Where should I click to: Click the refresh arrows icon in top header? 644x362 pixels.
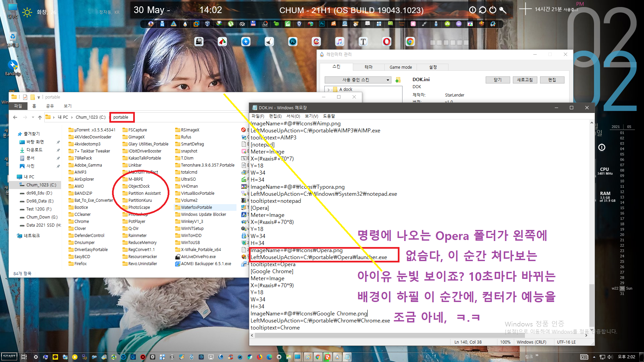pyautogui.click(x=482, y=10)
